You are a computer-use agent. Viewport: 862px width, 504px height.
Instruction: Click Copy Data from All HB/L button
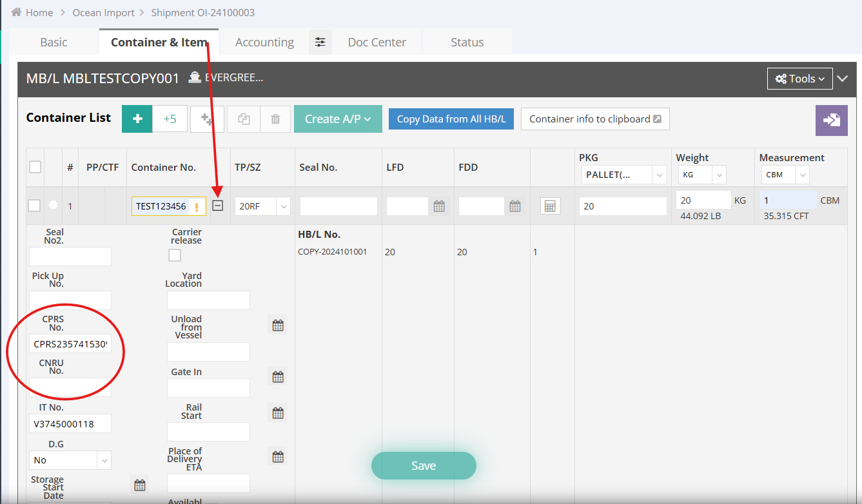[451, 119]
